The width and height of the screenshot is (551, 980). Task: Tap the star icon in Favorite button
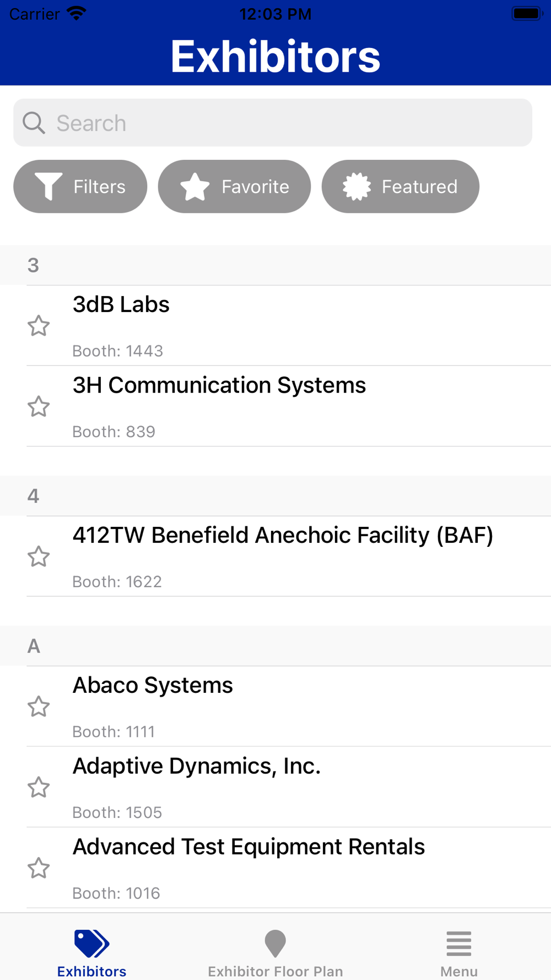pyautogui.click(x=195, y=186)
